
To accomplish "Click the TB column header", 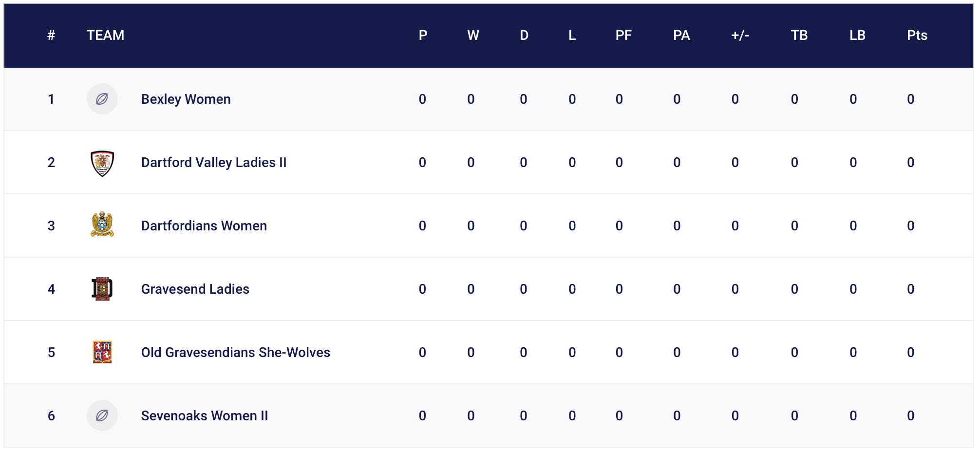I will [799, 35].
